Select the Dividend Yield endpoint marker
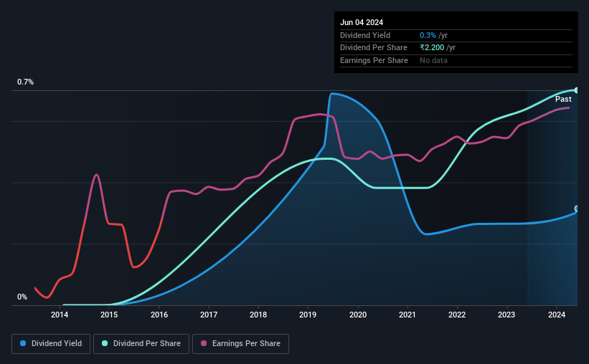The height and width of the screenshot is (364, 589). point(577,209)
